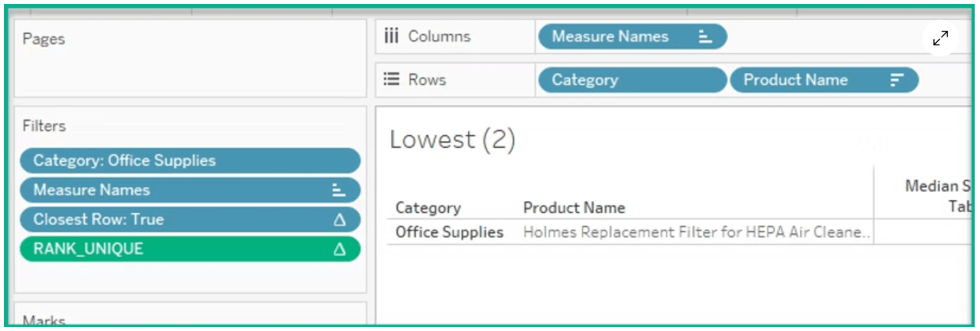Click sort icon on Measure Names filter
This screenshot has height=331, width=980.
tap(338, 190)
